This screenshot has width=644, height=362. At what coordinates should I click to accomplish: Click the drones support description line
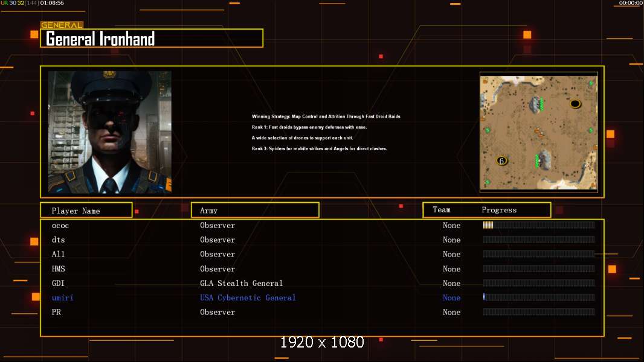(x=302, y=138)
